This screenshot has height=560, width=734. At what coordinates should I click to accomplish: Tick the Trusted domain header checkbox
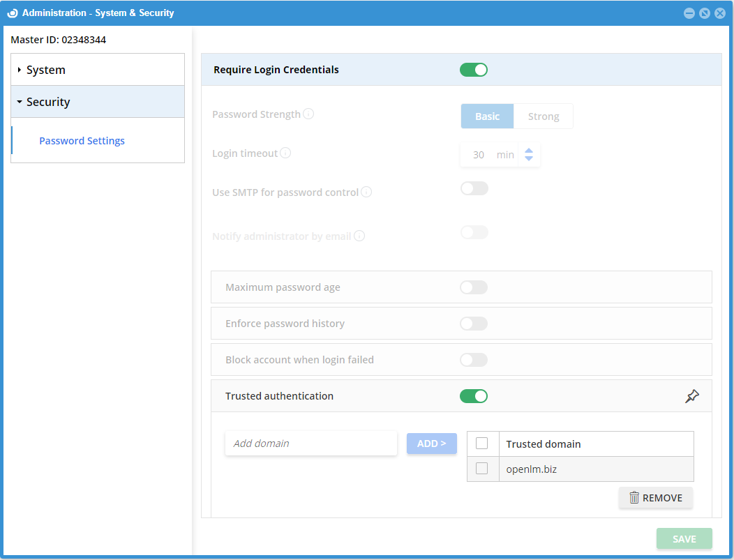[x=481, y=444]
